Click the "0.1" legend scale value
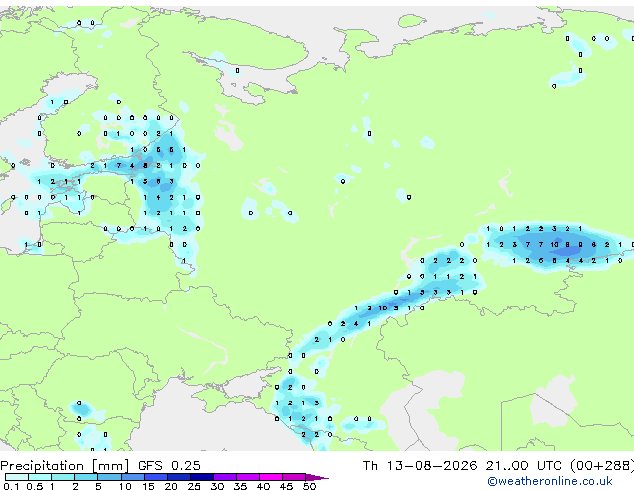The height and width of the screenshot is (490, 634). pos(11,486)
